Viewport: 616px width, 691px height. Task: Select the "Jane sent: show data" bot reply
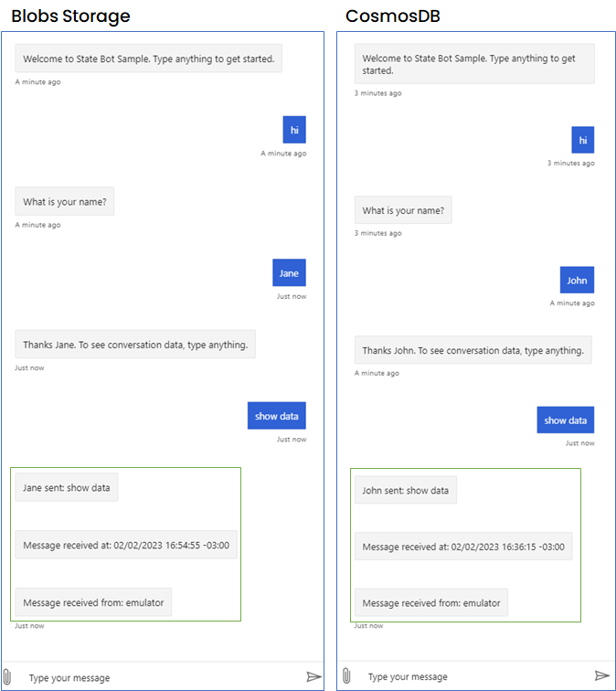[x=67, y=487]
